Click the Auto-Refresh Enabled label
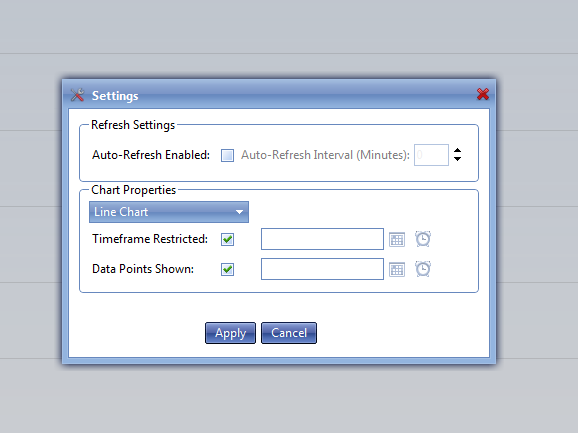The image size is (578, 433). (151, 155)
